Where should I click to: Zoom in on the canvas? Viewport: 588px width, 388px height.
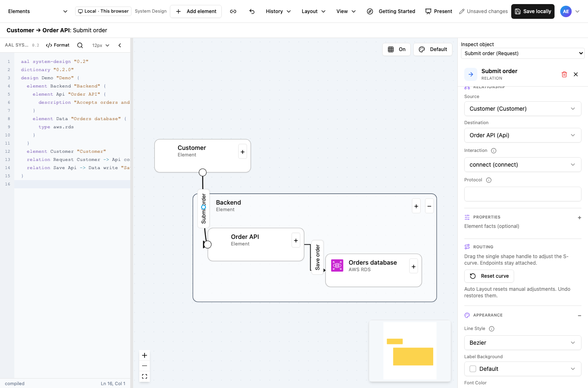(x=145, y=355)
